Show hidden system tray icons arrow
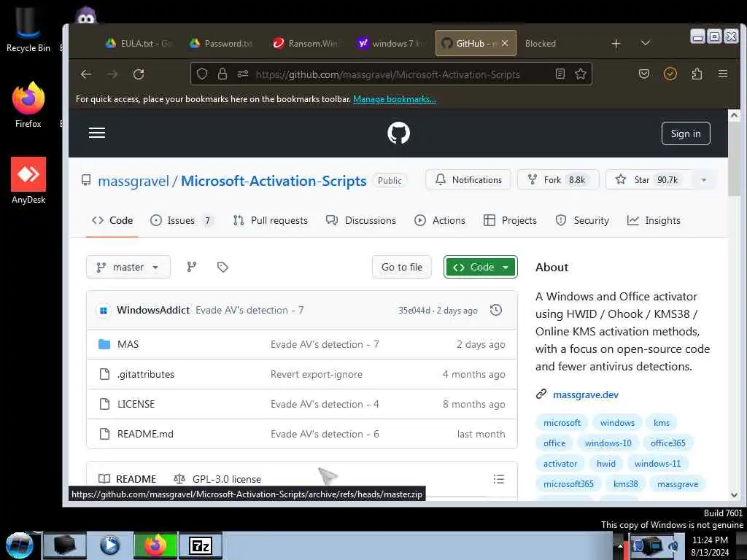The image size is (747, 560). click(x=620, y=545)
